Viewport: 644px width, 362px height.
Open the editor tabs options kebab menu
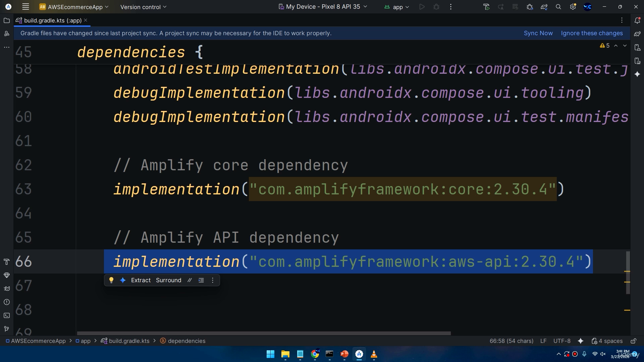pos(622,20)
